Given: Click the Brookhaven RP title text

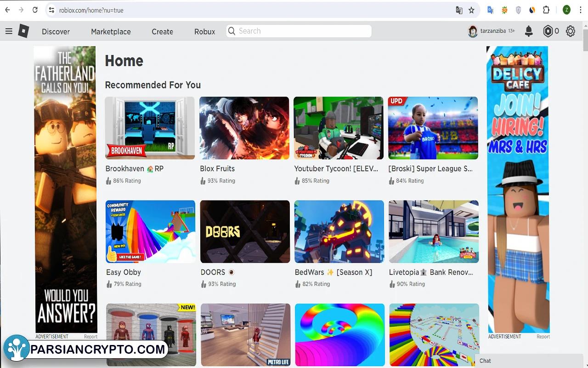Looking at the screenshot, I should [x=135, y=169].
